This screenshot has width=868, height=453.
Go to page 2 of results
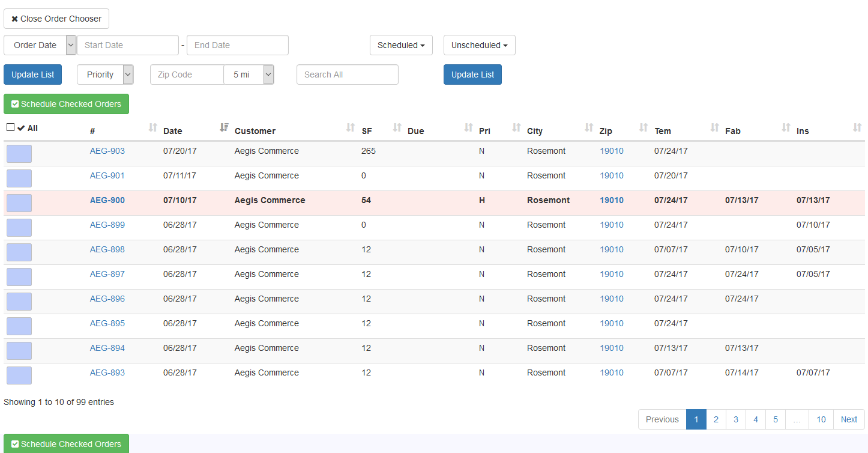point(716,419)
